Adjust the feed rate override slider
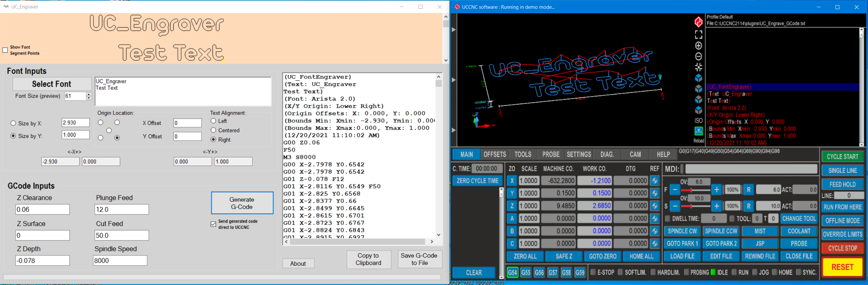Screen dimensions: 868x285 click(696, 190)
